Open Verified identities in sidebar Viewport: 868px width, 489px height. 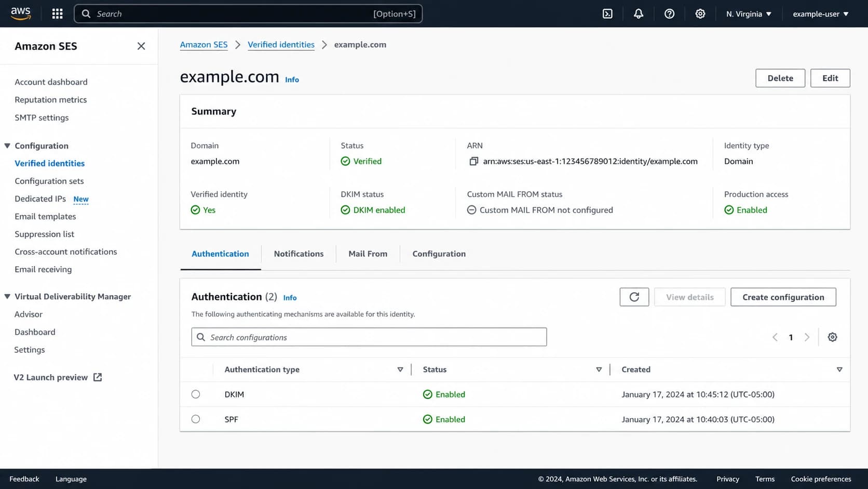(x=49, y=163)
